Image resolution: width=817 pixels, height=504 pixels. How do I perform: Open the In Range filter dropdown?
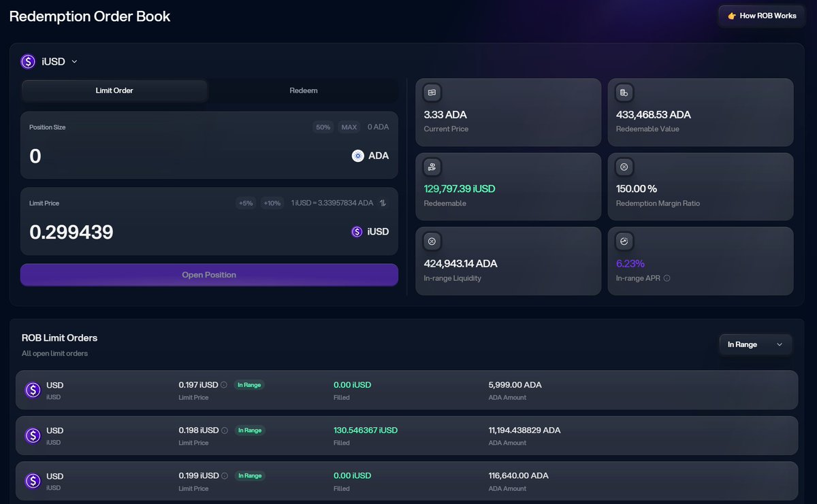tap(755, 344)
